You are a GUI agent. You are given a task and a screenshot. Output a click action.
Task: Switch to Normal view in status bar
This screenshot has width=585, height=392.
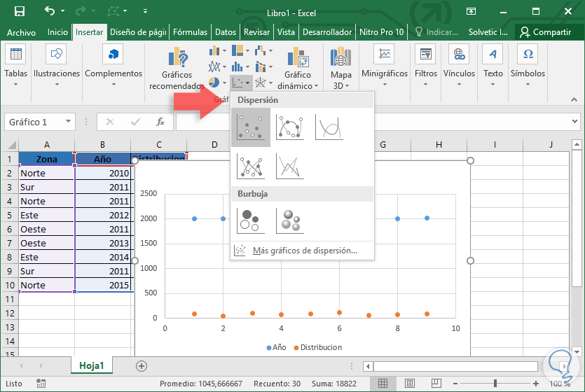click(x=382, y=384)
